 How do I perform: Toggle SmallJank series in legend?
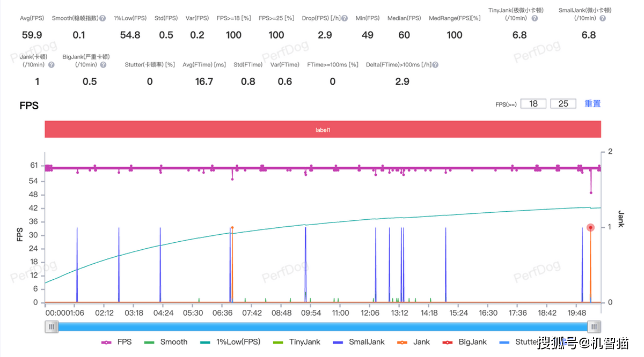(x=359, y=342)
